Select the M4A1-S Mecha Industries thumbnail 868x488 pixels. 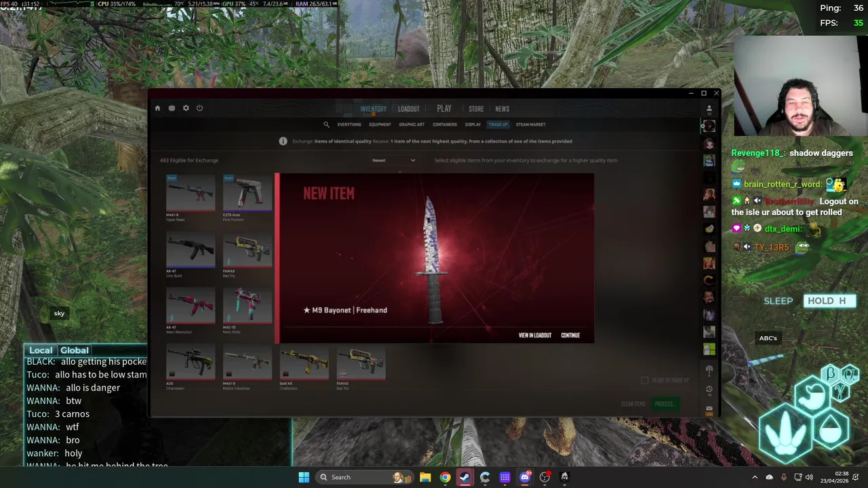(x=248, y=363)
